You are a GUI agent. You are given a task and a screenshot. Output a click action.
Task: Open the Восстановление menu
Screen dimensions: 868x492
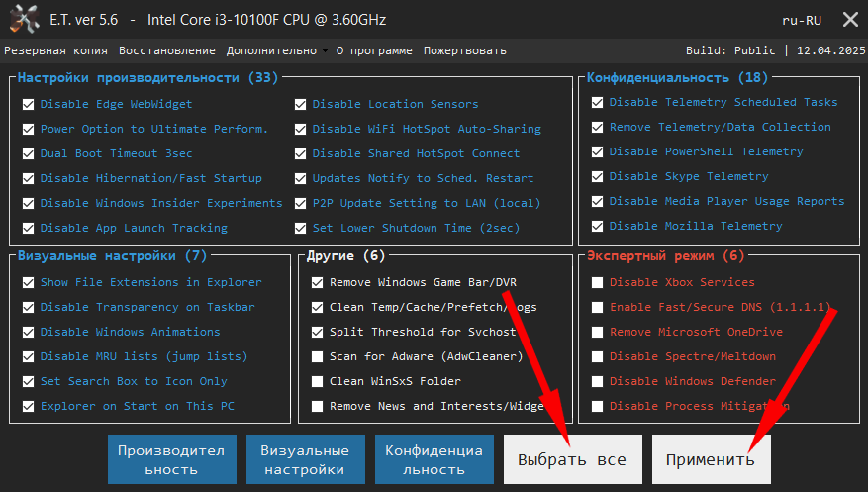pyautogui.click(x=167, y=50)
